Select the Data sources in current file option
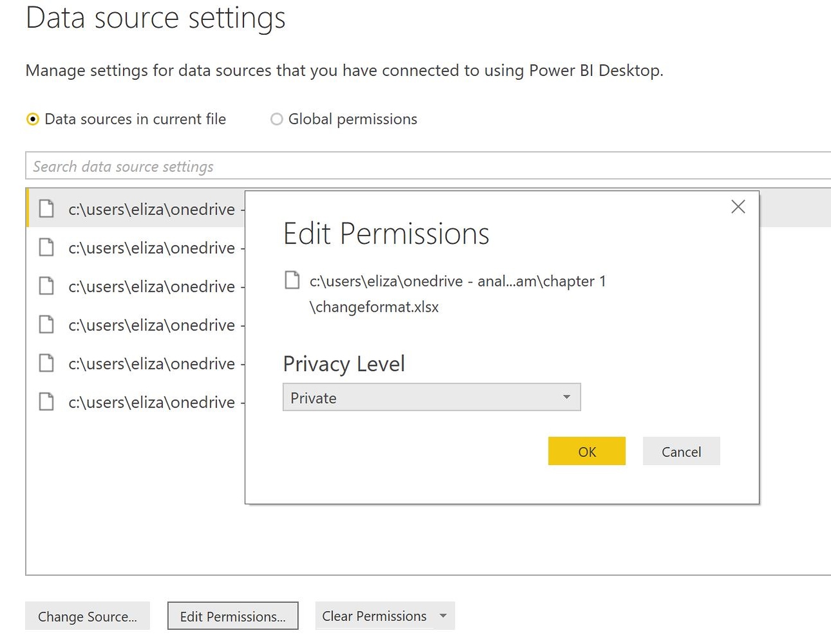Screen dimensions: 831x644 point(32,118)
